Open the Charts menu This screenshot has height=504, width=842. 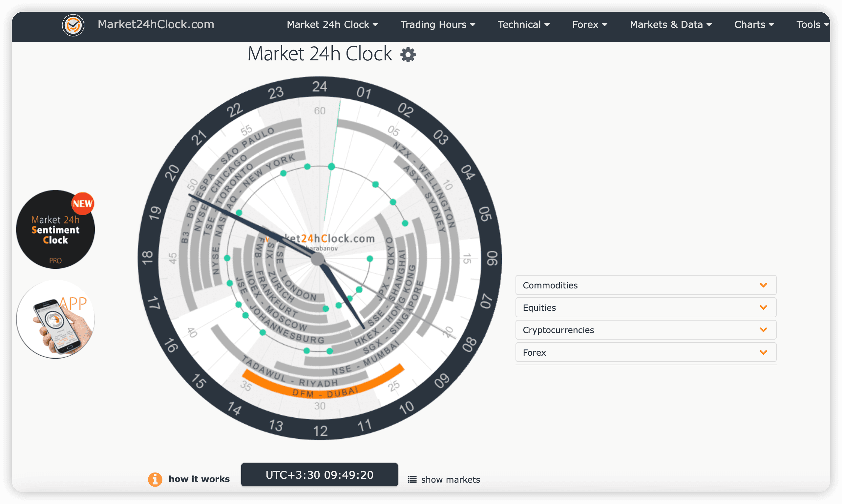pyautogui.click(x=754, y=25)
